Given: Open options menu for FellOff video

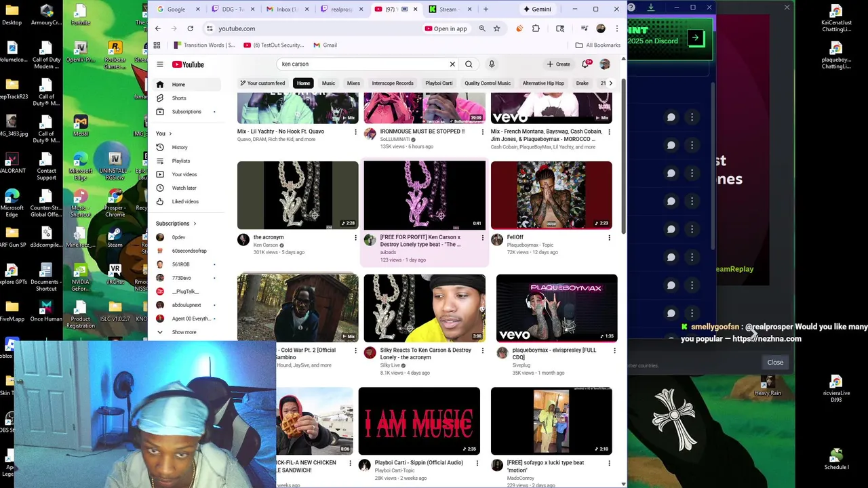Looking at the screenshot, I should pyautogui.click(x=609, y=238).
